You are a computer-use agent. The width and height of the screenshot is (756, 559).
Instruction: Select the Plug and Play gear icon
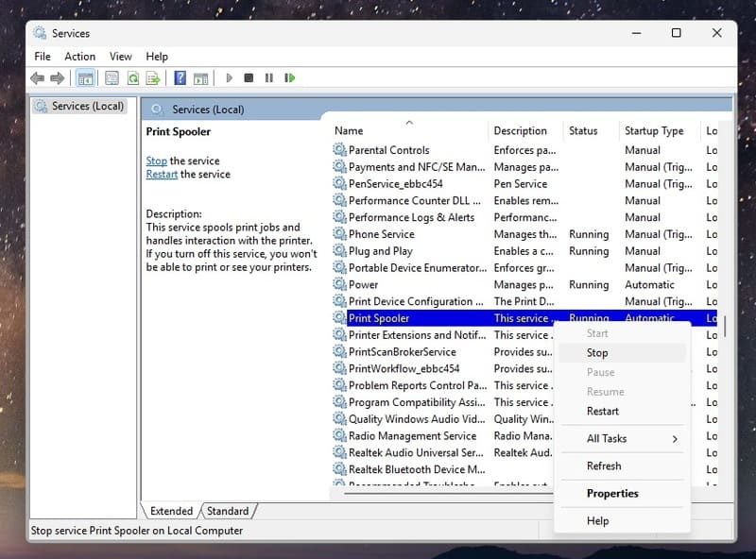(x=339, y=250)
